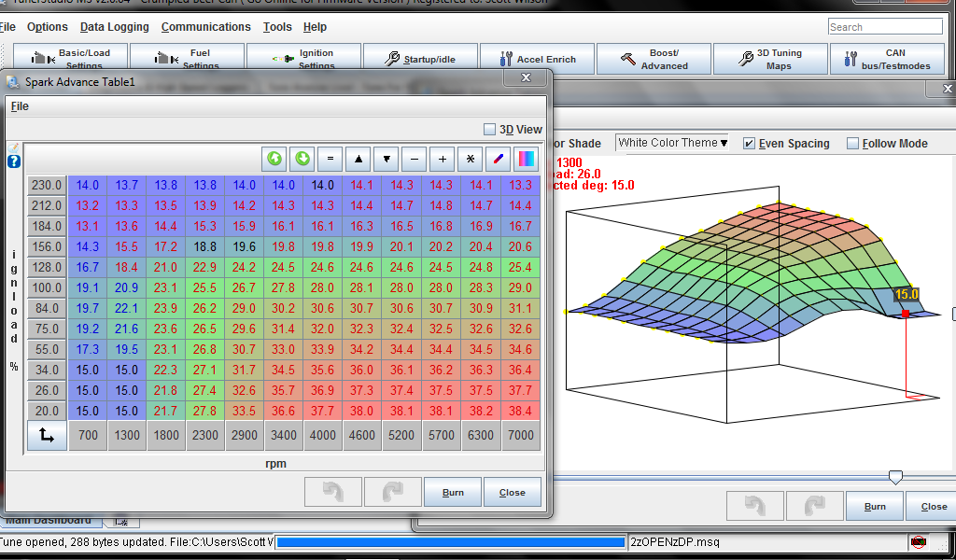Toggle the Follow Mode checkbox

pos(852,144)
